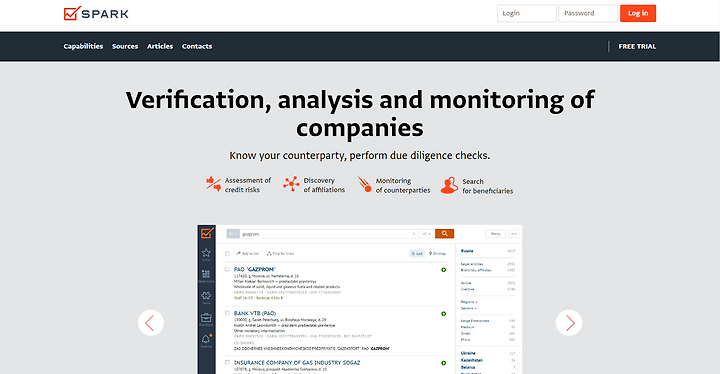Image resolution: width=720 pixels, height=374 pixels.
Task: Tick the select-all checkbox above results
Action: tap(227, 254)
